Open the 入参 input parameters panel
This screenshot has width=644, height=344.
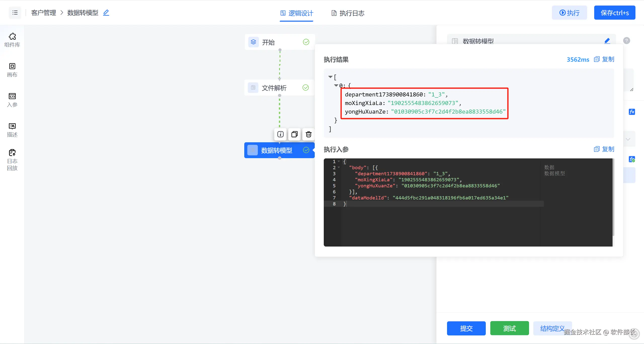pyautogui.click(x=12, y=100)
